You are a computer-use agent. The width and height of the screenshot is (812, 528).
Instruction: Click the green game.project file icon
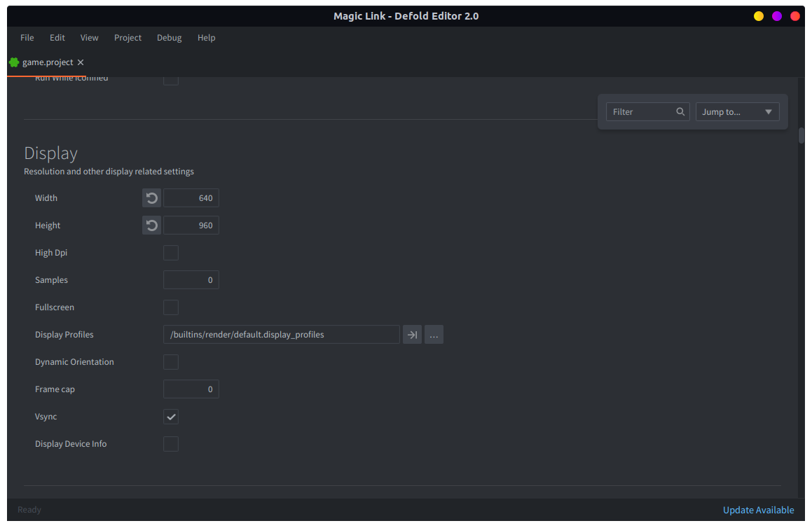(14, 62)
